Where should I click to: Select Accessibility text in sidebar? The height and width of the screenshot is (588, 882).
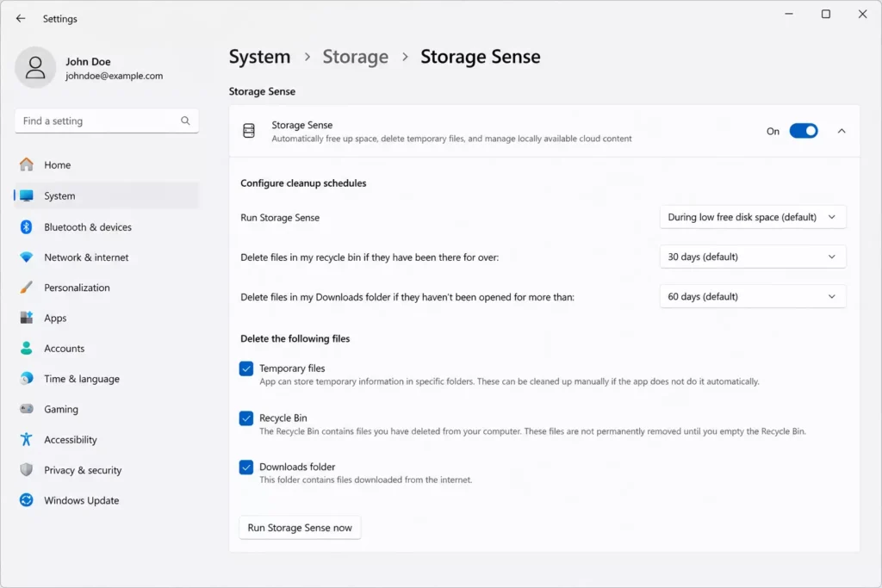click(x=71, y=439)
